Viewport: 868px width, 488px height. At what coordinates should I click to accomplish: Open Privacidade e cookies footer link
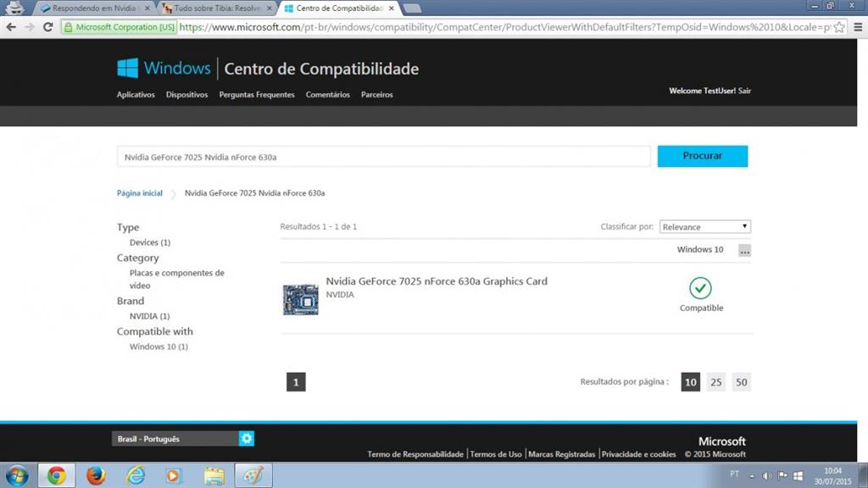click(639, 454)
